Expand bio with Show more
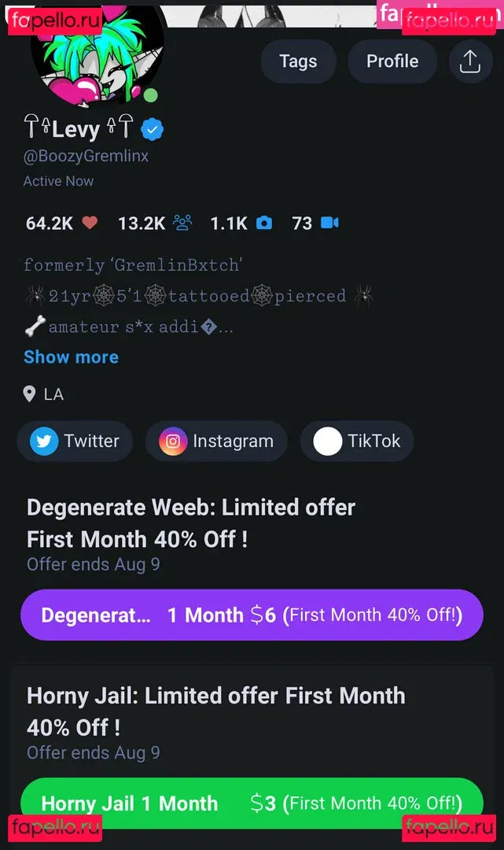The image size is (504, 850). [x=71, y=357]
